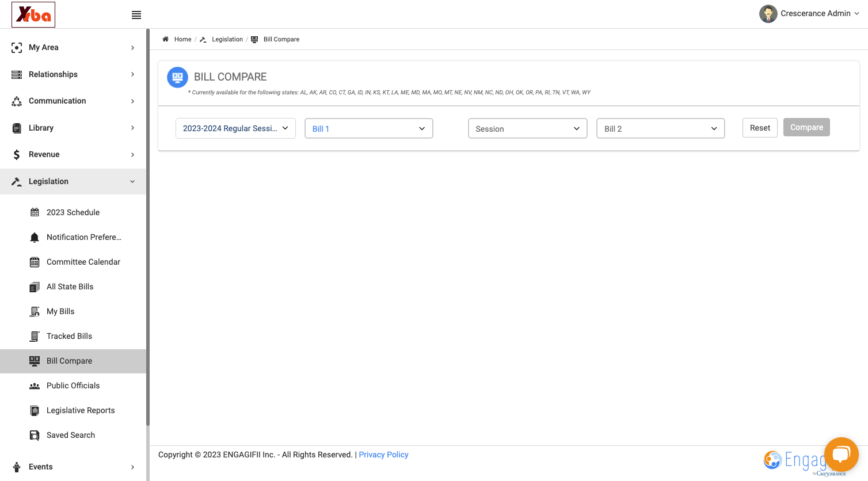
Task: Click the Relationships list icon
Action: click(x=17, y=75)
